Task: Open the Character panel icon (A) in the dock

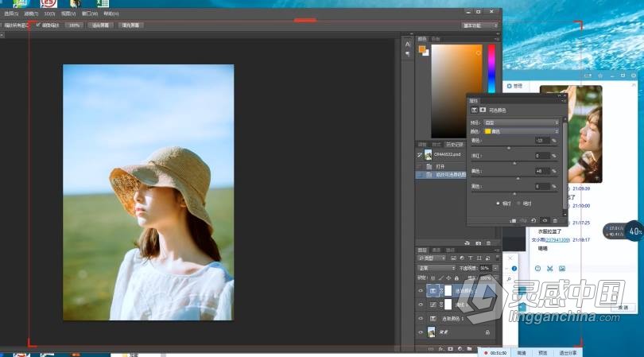Action: [x=407, y=45]
